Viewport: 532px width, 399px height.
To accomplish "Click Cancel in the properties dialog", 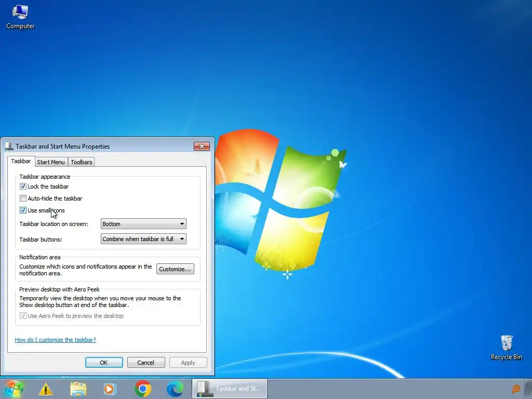I will (x=146, y=362).
